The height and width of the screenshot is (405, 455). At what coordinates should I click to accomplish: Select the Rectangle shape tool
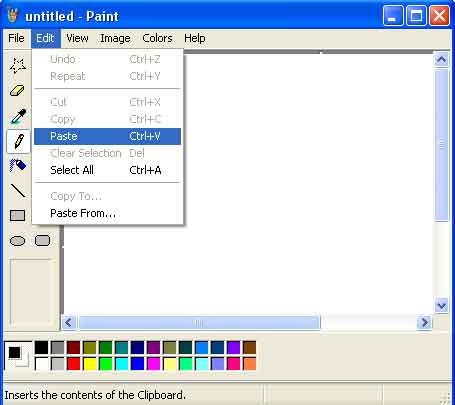pos(17,215)
